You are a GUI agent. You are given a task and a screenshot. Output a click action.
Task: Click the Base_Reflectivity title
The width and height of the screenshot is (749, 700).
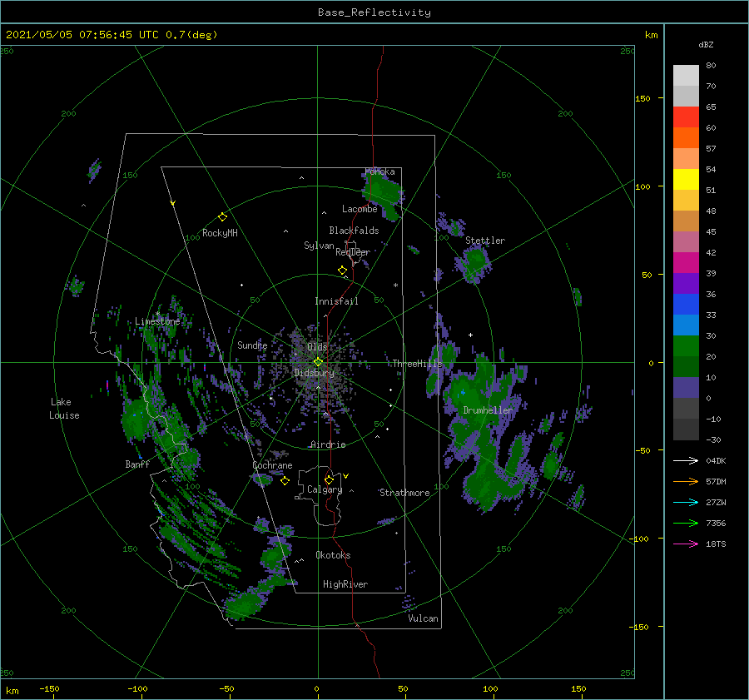click(x=374, y=12)
